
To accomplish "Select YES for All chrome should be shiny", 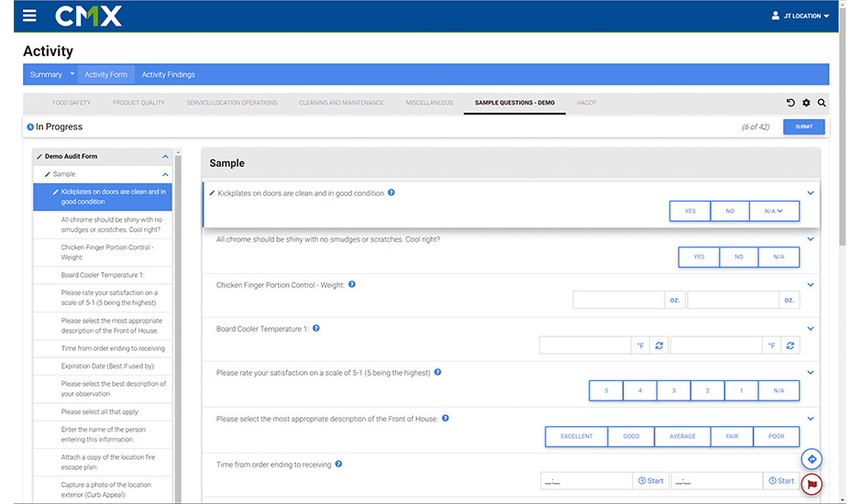I will 699,257.
